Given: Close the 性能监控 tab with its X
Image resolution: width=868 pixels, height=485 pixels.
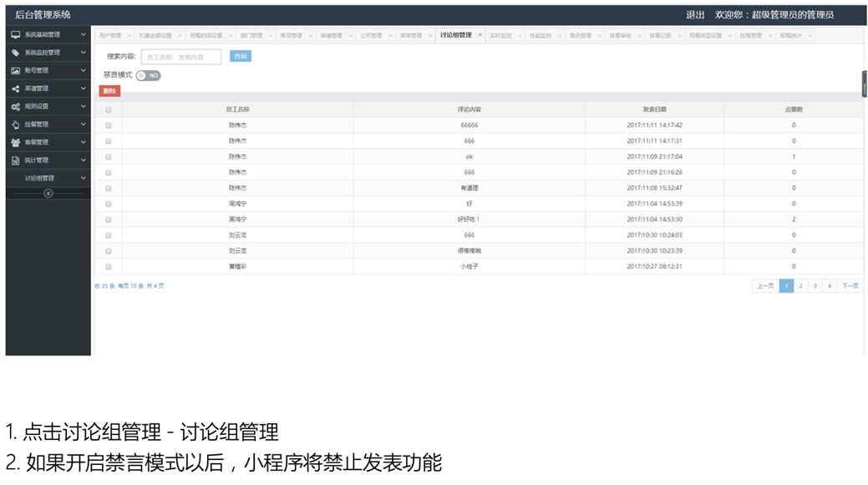Looking at the screenshot, I should [560, 35].
